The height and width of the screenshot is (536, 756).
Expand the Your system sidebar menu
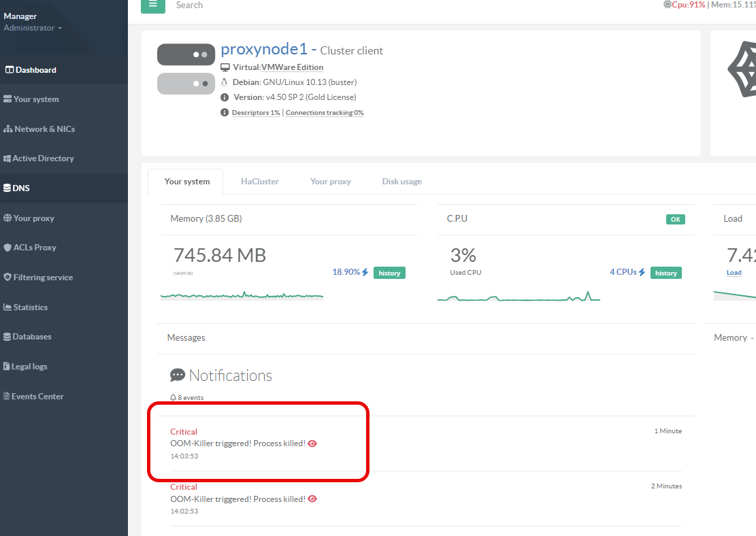pos(31,99)
